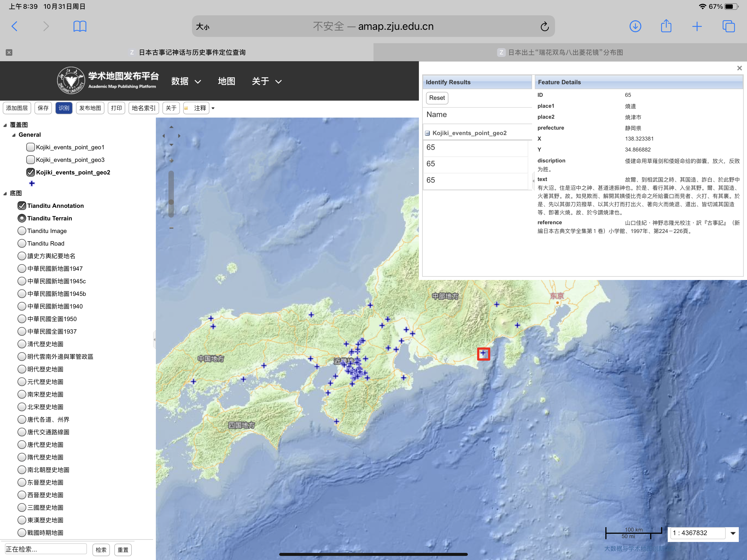This screenshot has height=560, width=747.
Task: Open Safari downloads icon
Action: [635, 26]
